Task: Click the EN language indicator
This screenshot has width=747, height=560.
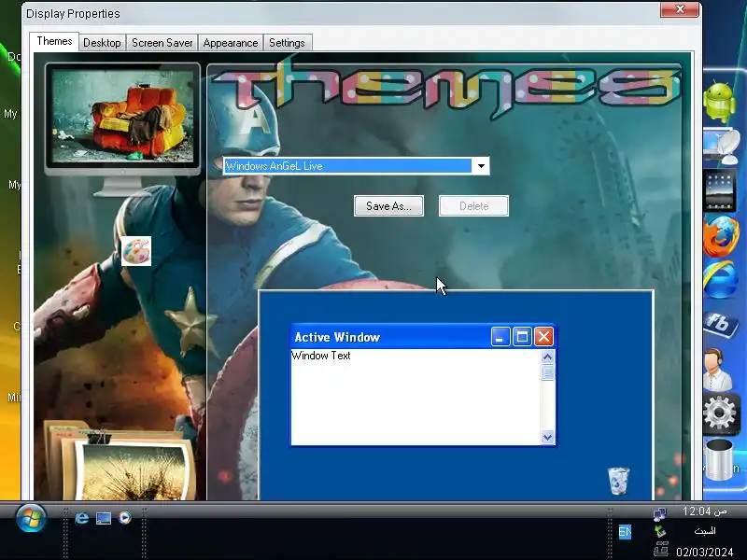Action: pos(625,531)
